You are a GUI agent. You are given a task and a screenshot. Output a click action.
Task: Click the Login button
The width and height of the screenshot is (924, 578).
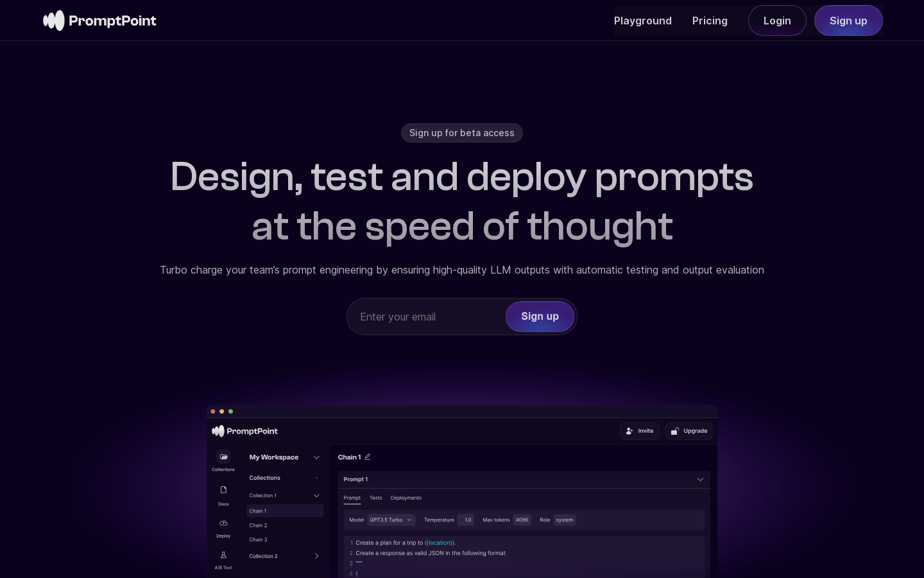click(x=777, y=21)
